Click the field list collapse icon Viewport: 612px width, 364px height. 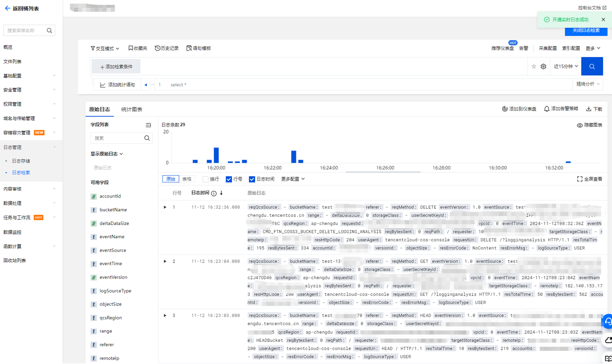point(148,125)
